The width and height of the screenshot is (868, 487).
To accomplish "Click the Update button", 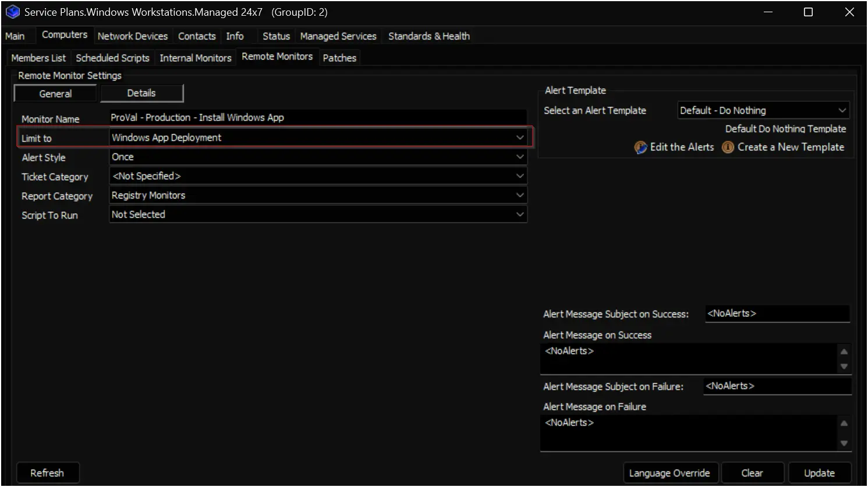I will coord(819,473).
